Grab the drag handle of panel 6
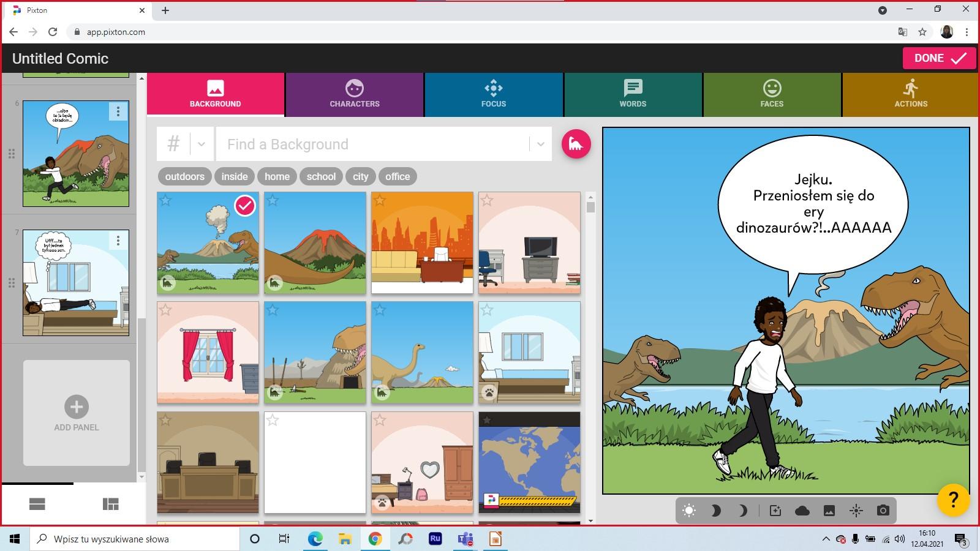Screen dimensions: 980x551 11,154
